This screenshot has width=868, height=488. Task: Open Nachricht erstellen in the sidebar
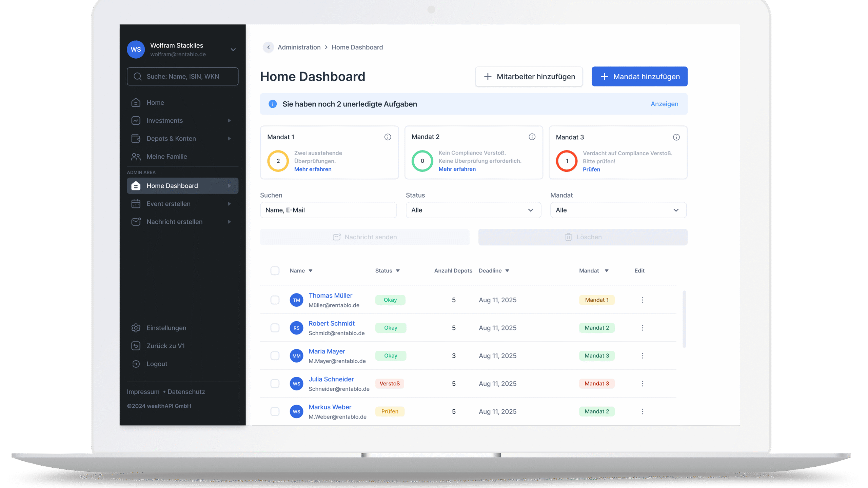coord(174,222)
